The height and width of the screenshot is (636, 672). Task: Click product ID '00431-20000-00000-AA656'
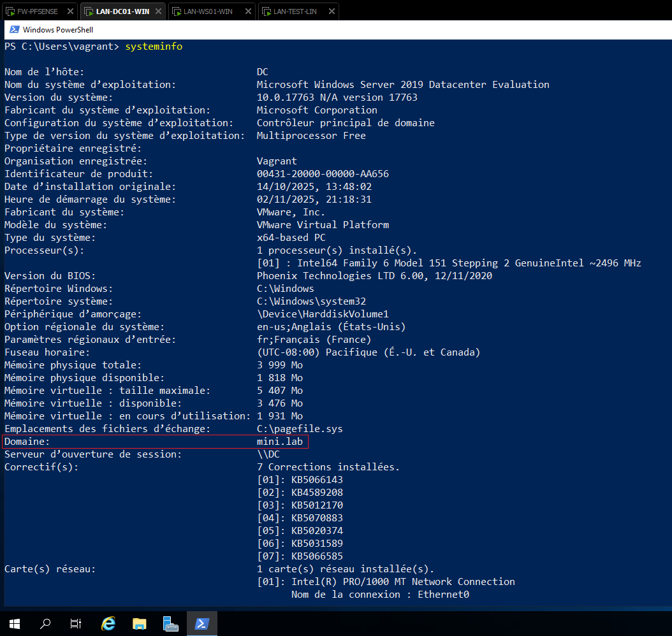323,174
